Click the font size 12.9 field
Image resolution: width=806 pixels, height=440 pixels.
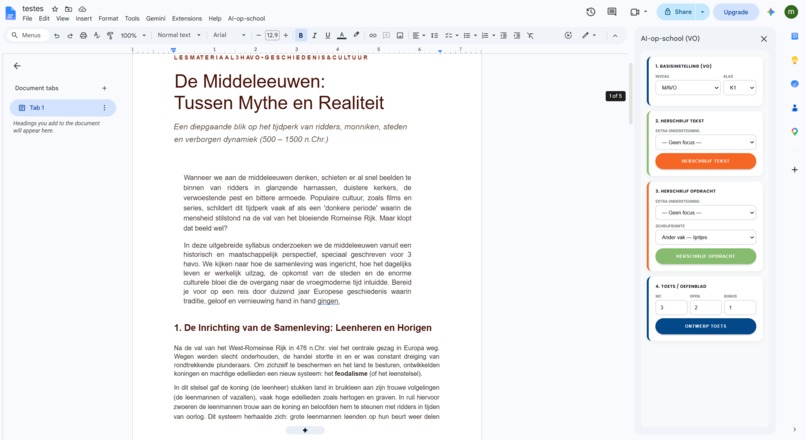(x=272, y=35)
